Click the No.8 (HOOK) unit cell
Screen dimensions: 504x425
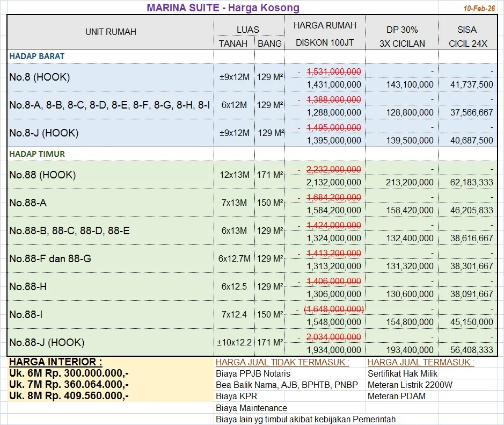(40, 77)
